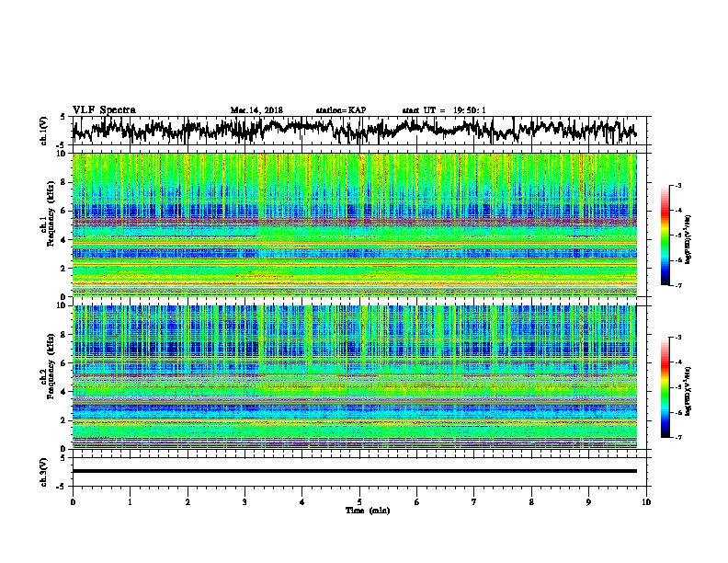Click the "ch.1(V)" waveform axis label

44,131
